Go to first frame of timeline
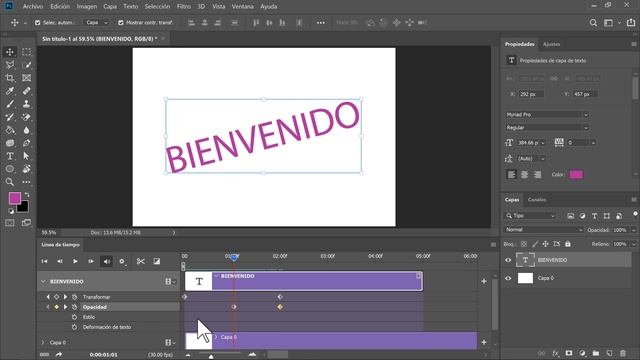This screenshot has height=360, width=640. (44, 261)
